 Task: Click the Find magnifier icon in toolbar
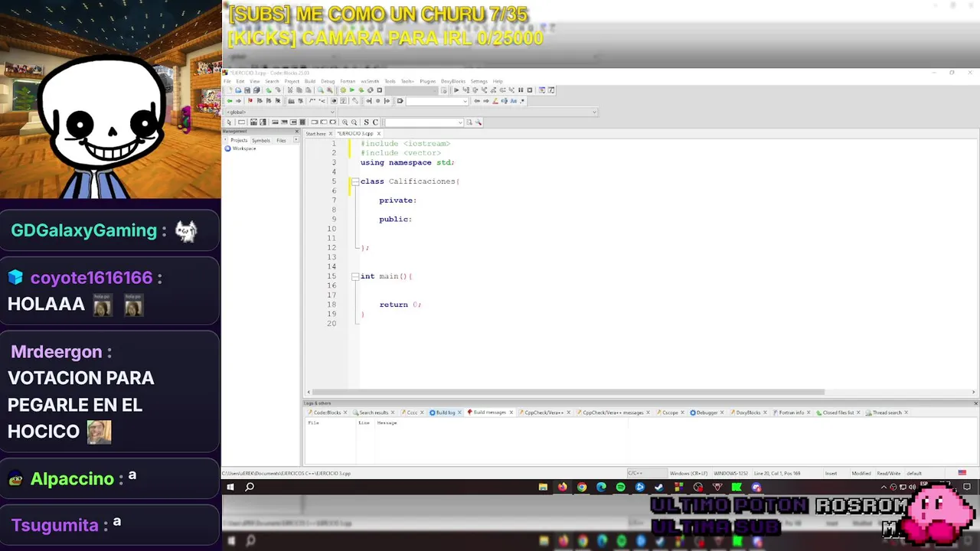[x=320, y=90]
